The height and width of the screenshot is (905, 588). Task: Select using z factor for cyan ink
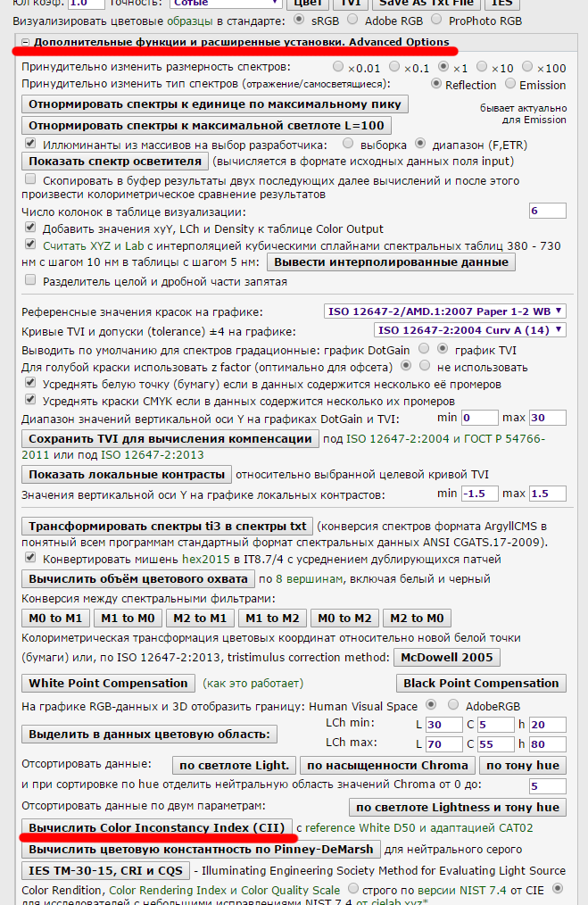tap(406, 365)
